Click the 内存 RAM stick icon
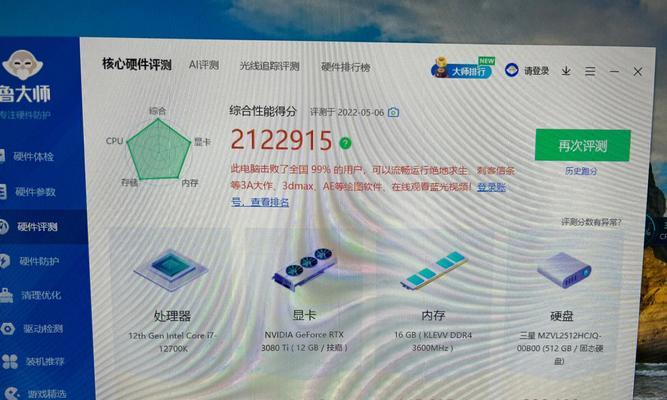The width and height of the screenshot is (667, 400). (434, 270)
